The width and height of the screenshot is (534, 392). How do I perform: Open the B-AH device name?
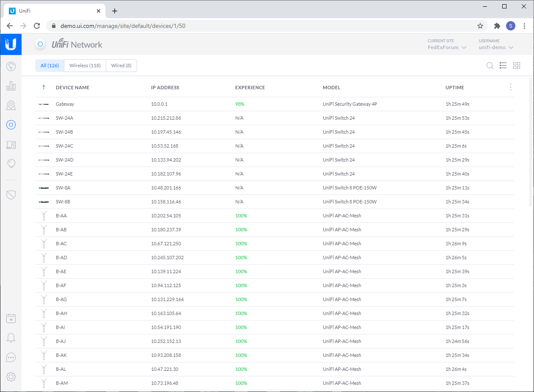tap(61, 313)
